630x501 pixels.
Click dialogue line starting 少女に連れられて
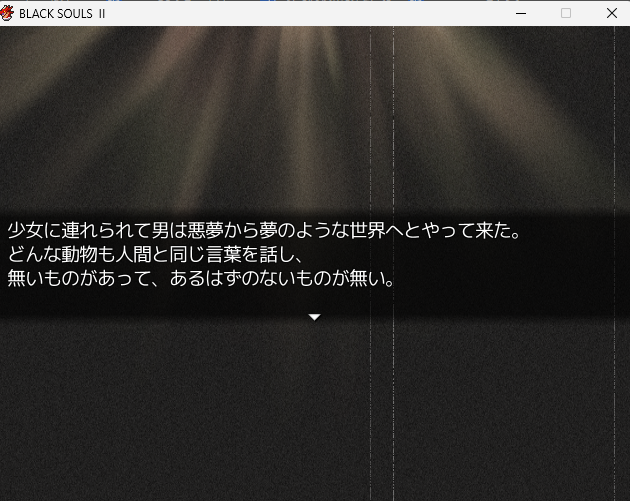coord(264,230)
